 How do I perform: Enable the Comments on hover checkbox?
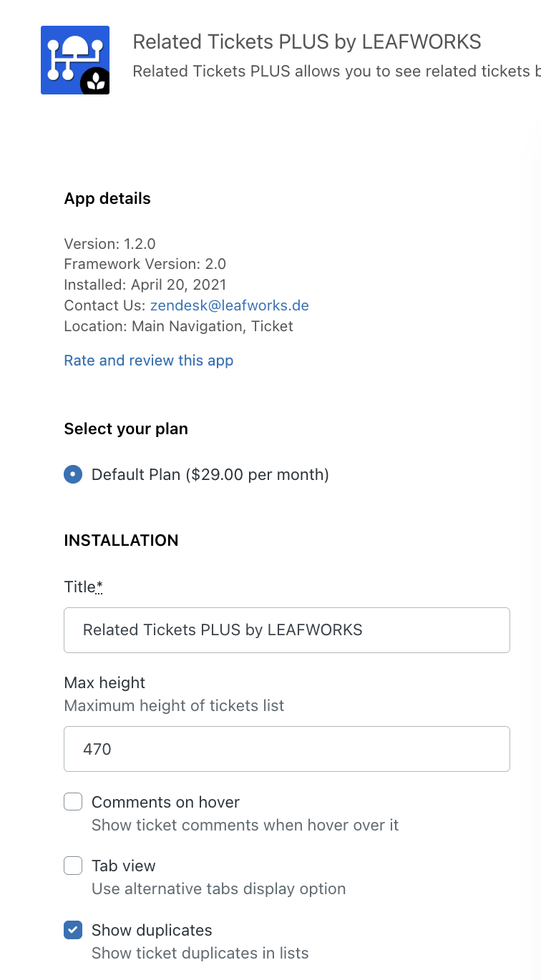73,802
